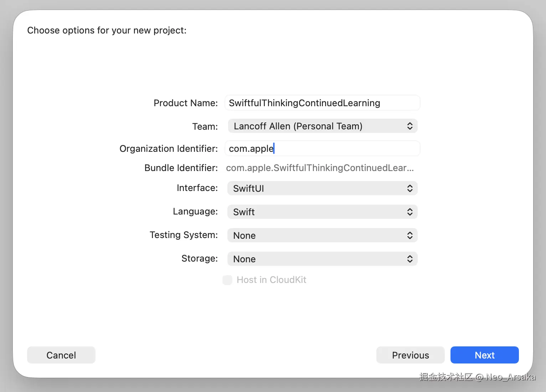
Task: Open the Language dropdown showing Swift
Action: tap(317, 212)
